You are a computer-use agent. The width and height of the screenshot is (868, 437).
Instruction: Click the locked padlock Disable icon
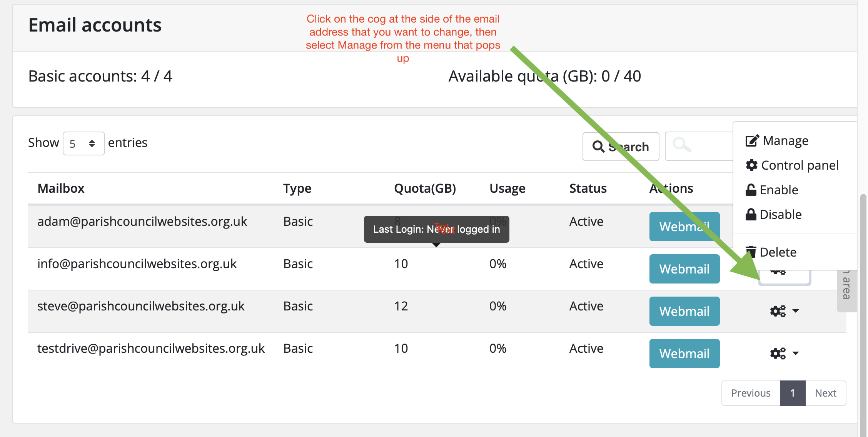coord(751,214)
